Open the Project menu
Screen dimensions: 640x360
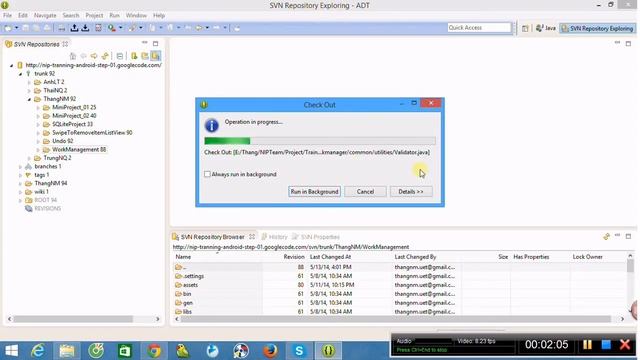pyautogui.click(x=94, y=16)
